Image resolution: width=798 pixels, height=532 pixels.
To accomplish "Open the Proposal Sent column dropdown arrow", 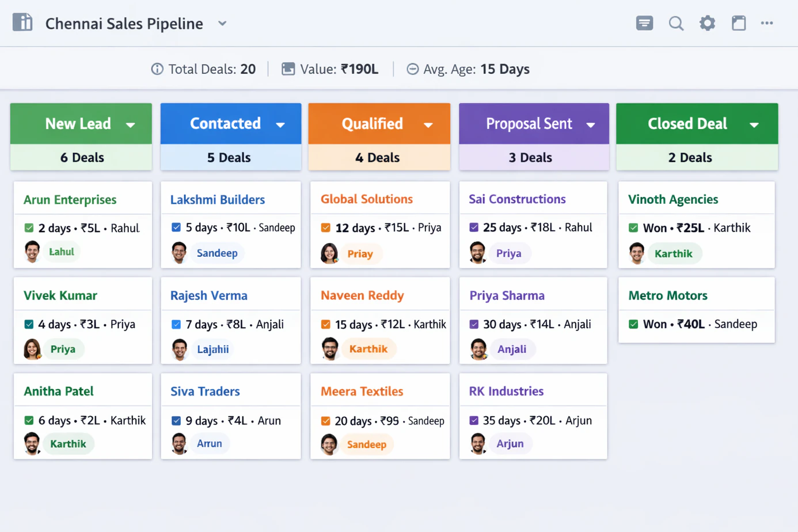I will point(591,125).
